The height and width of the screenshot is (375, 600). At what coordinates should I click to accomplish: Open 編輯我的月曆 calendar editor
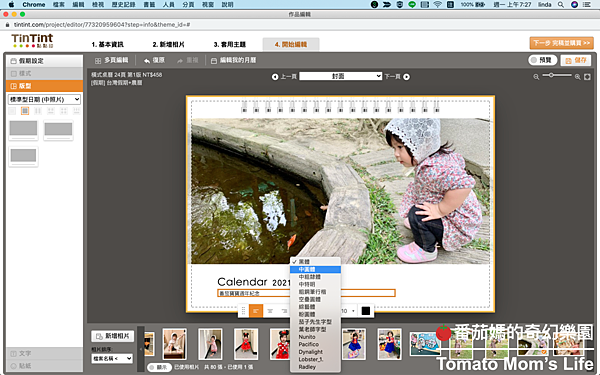tap(233, 60)
